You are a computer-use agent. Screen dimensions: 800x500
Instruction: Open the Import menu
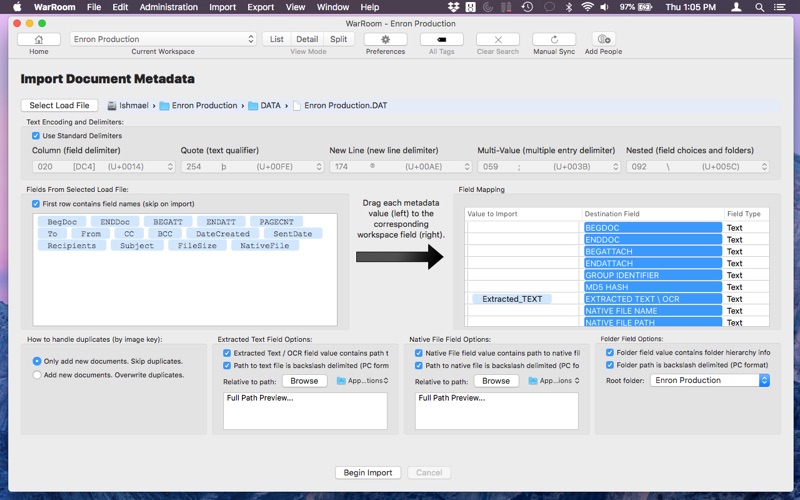point(222,7)
